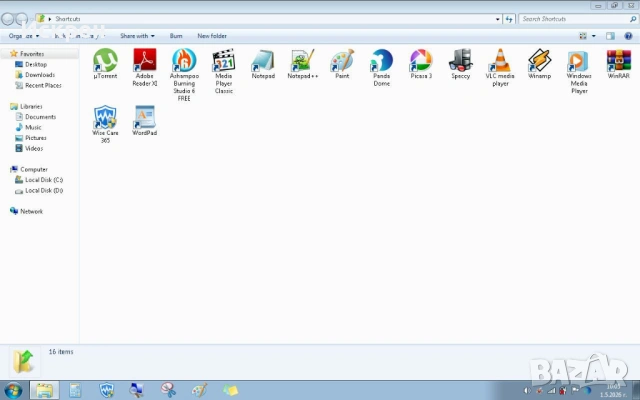Select the Winamp shortcut
The image size is (640, 400).
[540, 64]
